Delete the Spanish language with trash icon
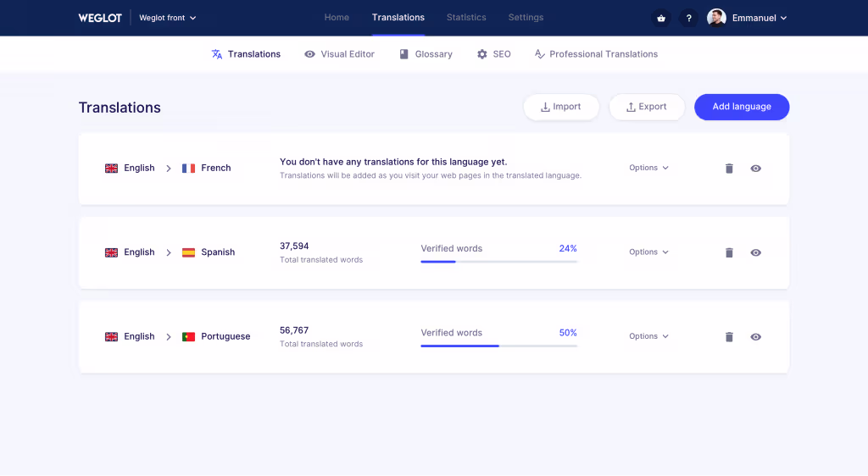Screen dimensions: 868x476 729,252
